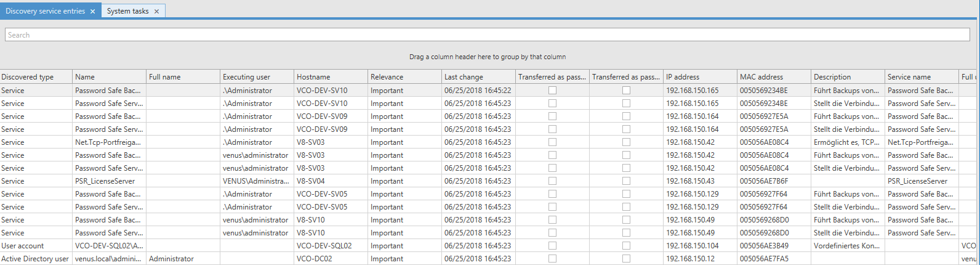The image size is (980, 265).
Task: Select the 'Active Directory user' cell
Action: tap(35, 259)
